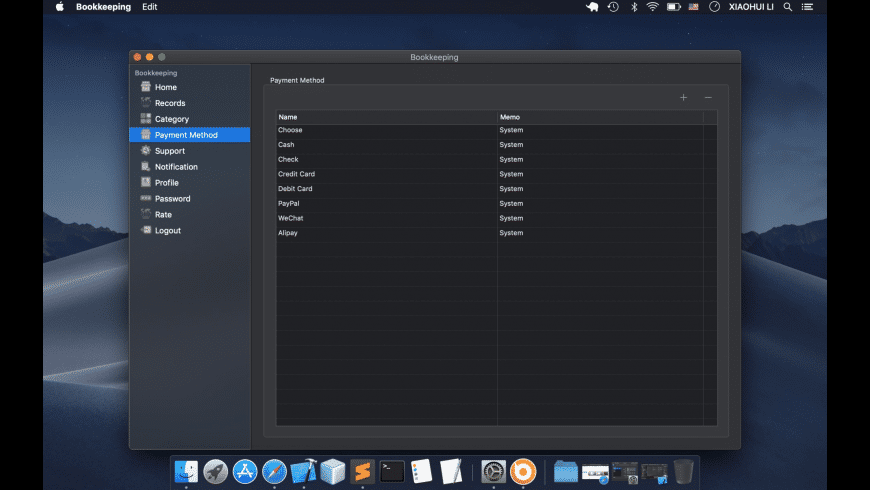This screenshot has width=870, height=490.
Task: Click the Spotlight search icon
Action: pyautogui.click(x=787, y=7)
